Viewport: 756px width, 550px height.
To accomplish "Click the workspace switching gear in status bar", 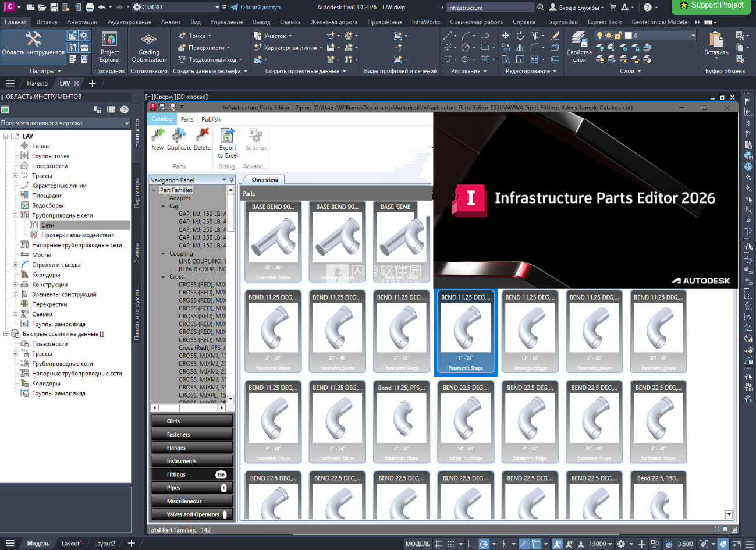I will [x=621, y=544].
